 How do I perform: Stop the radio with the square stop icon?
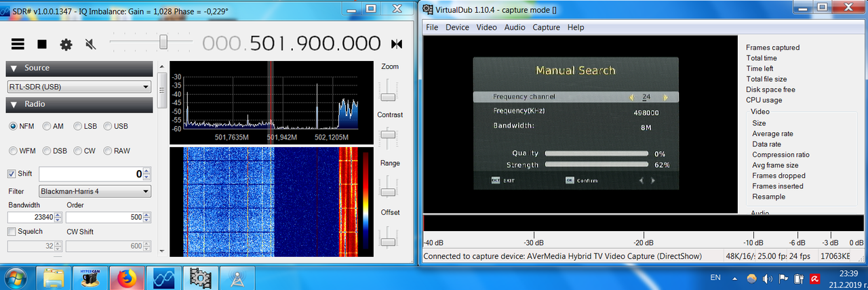tap(42, 44)
